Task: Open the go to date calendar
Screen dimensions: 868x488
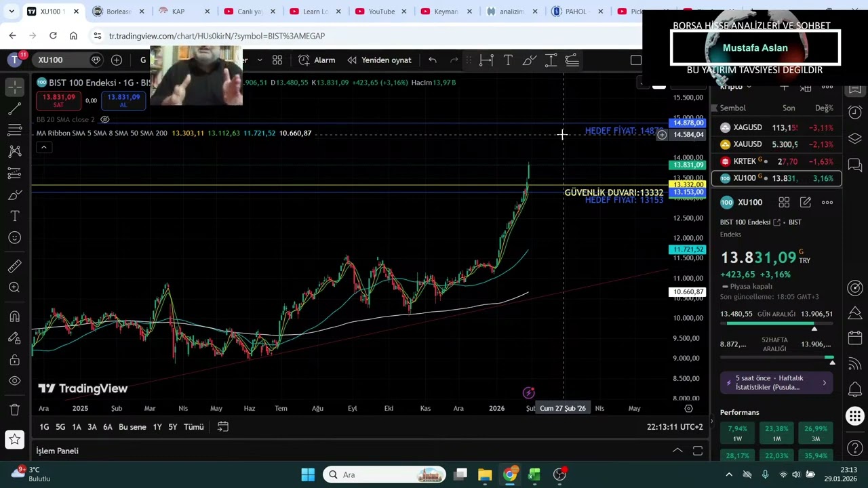Action: pyautogui.click(x=222, y=427)
